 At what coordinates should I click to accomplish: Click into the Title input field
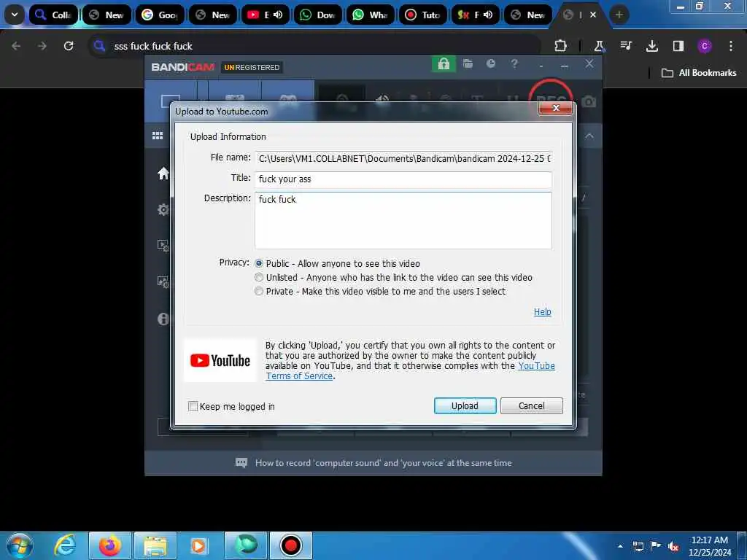403,179
